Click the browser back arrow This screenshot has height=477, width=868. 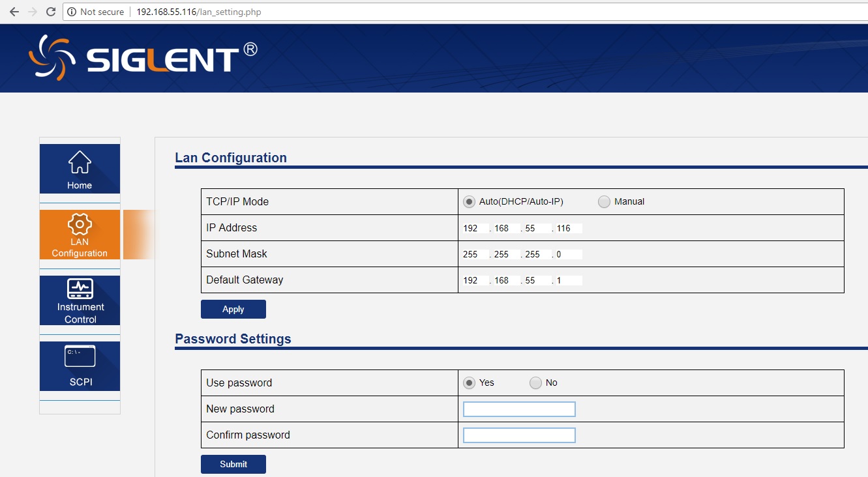(14, 12)
